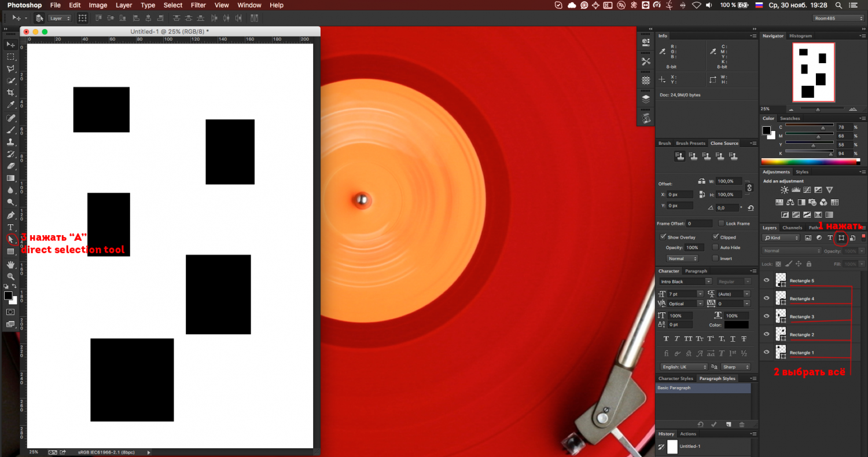Filter layers by shape layers icon

point(841,238)
